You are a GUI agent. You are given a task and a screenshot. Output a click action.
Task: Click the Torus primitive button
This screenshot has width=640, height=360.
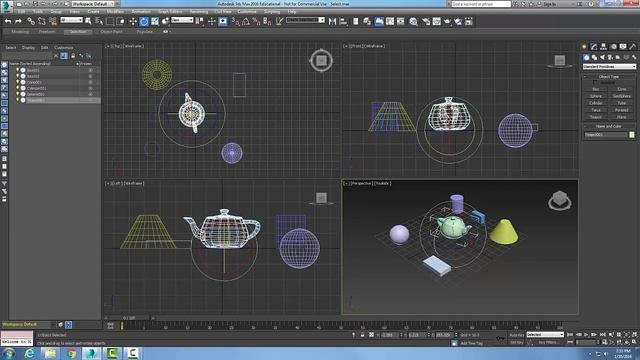click(596, 110)
